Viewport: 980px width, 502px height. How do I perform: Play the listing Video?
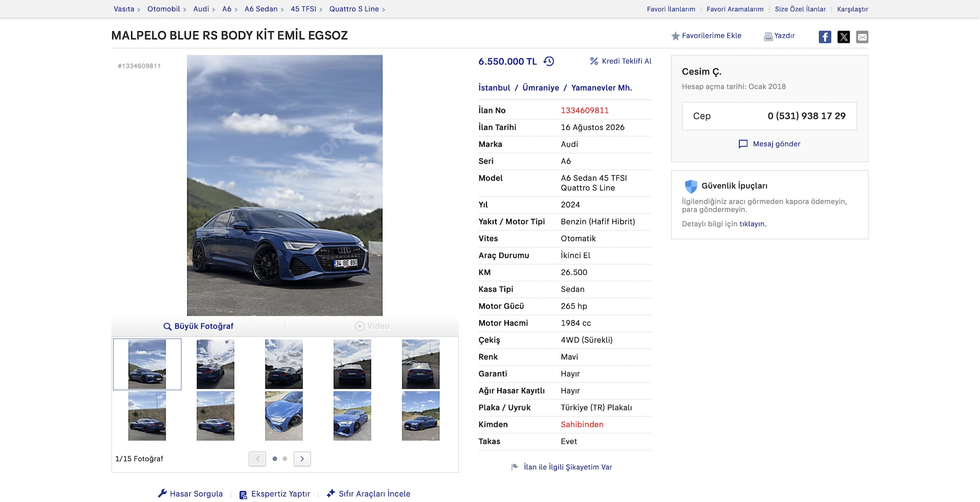coord(372,326)
